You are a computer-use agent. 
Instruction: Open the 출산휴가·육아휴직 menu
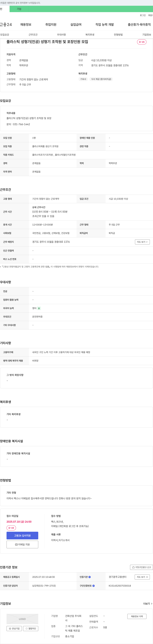click(139, 25)
